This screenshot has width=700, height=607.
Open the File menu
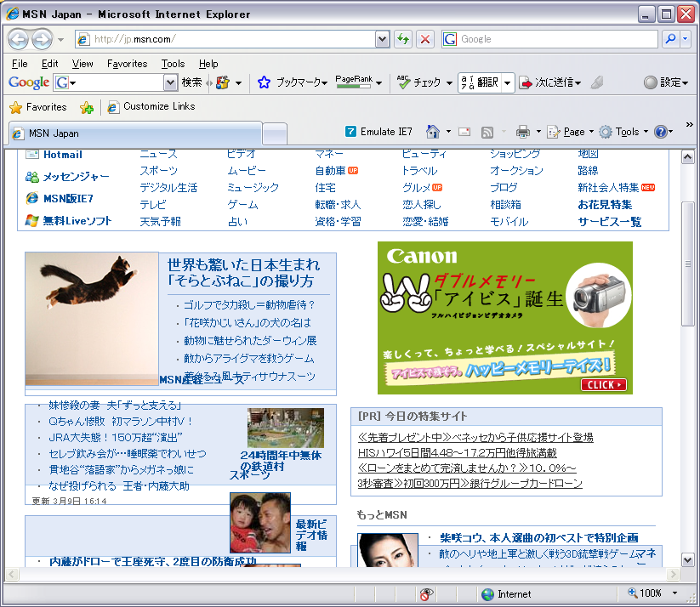[x=19, y=63]
